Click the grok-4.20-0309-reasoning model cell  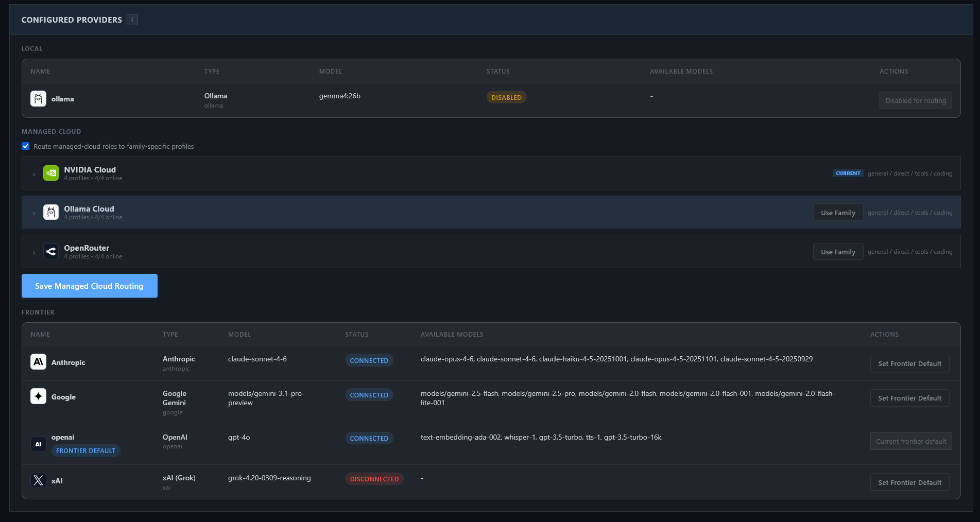click(x=269, y=478)
